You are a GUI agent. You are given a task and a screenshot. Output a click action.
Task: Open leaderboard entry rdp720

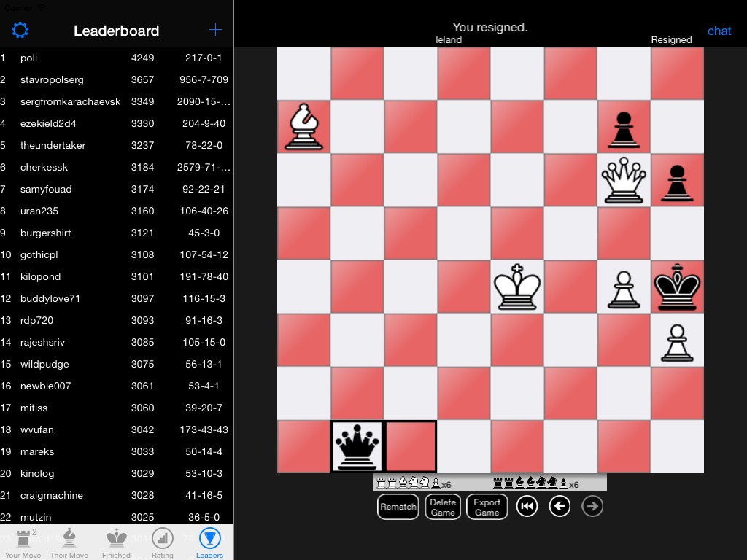click(x=117, y=321)
